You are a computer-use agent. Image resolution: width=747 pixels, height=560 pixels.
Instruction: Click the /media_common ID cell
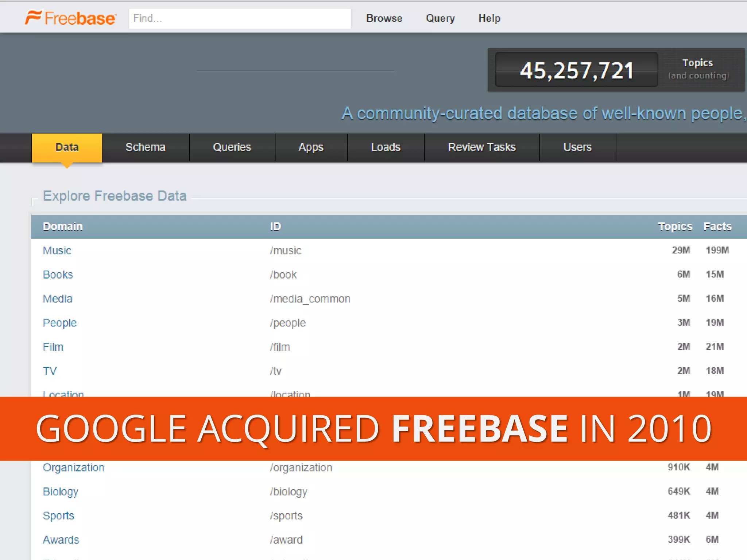310,299
